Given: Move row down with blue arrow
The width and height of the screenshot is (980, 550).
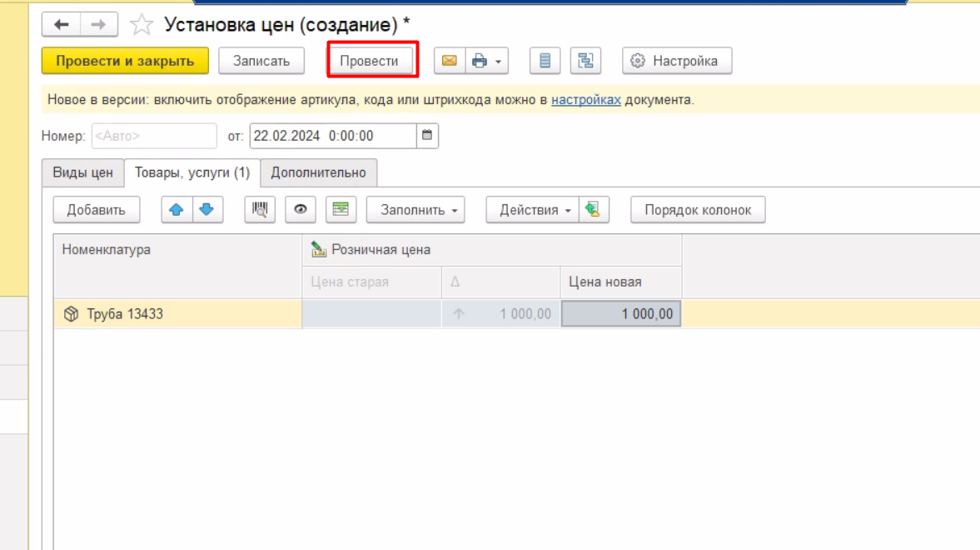Looking at the screenshot, I should pyautogui.click(x=207, y=210).
